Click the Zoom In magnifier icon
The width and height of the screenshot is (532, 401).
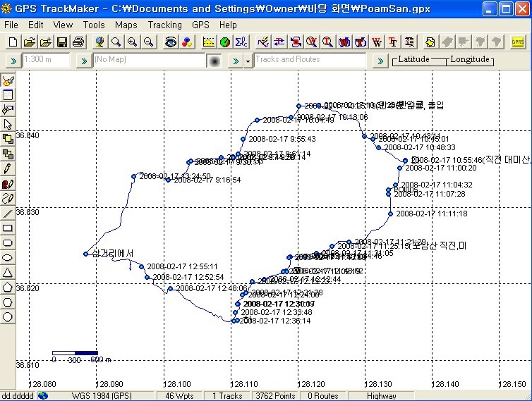[132, 42]
